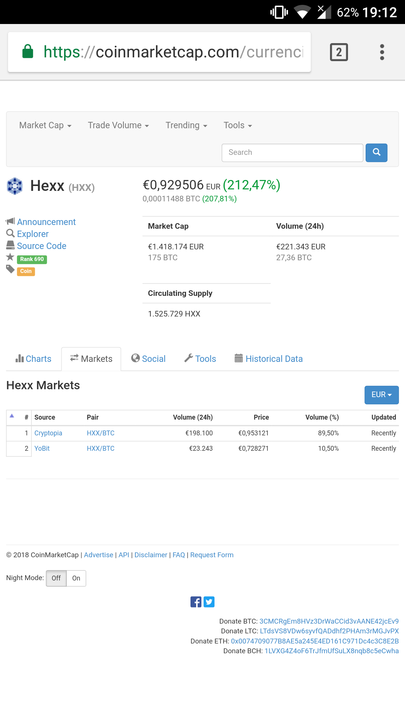Set Night Mode to Off
Viewport: 405px width, 720px height.
(x=56, y=578)
